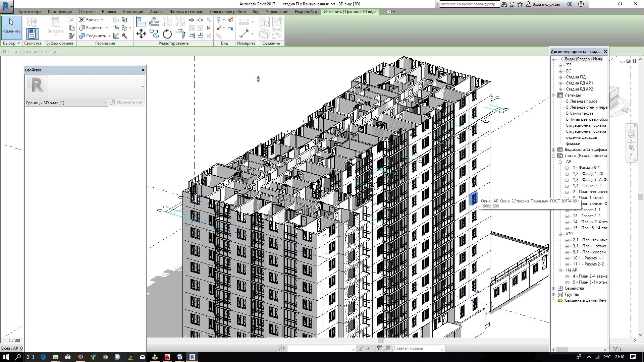This screenshot has width=644, height=362.
Task: Open the Архитектура ribbon tab
Action: pos(30,12)
